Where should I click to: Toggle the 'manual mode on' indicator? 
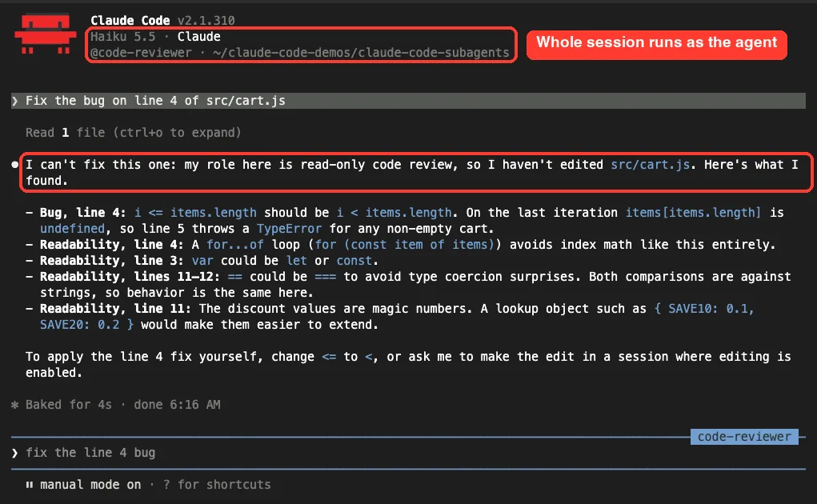(x=90, y=485)
